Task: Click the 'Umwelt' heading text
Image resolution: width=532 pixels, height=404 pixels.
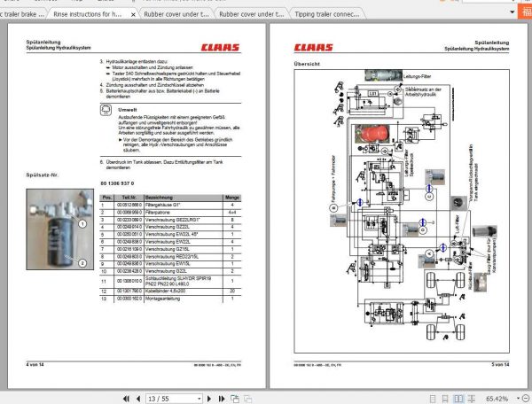Action: [x=127, y=110]
